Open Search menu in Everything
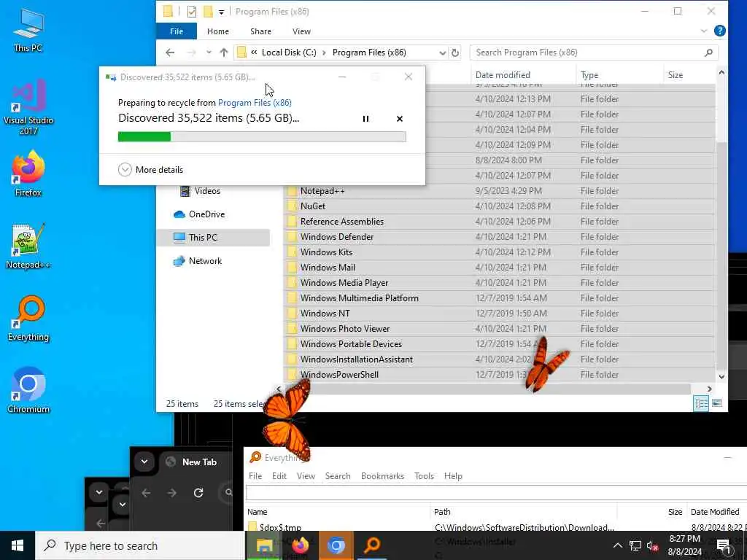Image resolution: width=747 pixels, height=560 pixels. point(338,475)
